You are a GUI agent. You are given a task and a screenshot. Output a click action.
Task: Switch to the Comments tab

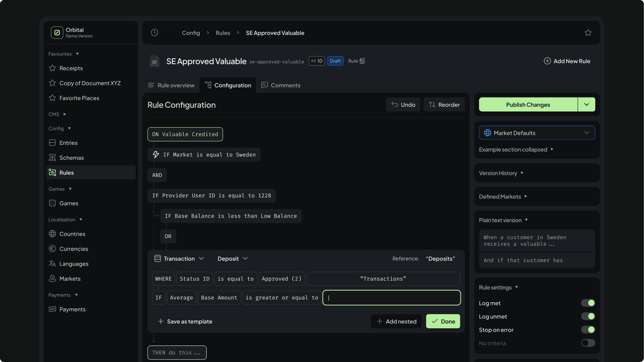(x=281, y=85)
